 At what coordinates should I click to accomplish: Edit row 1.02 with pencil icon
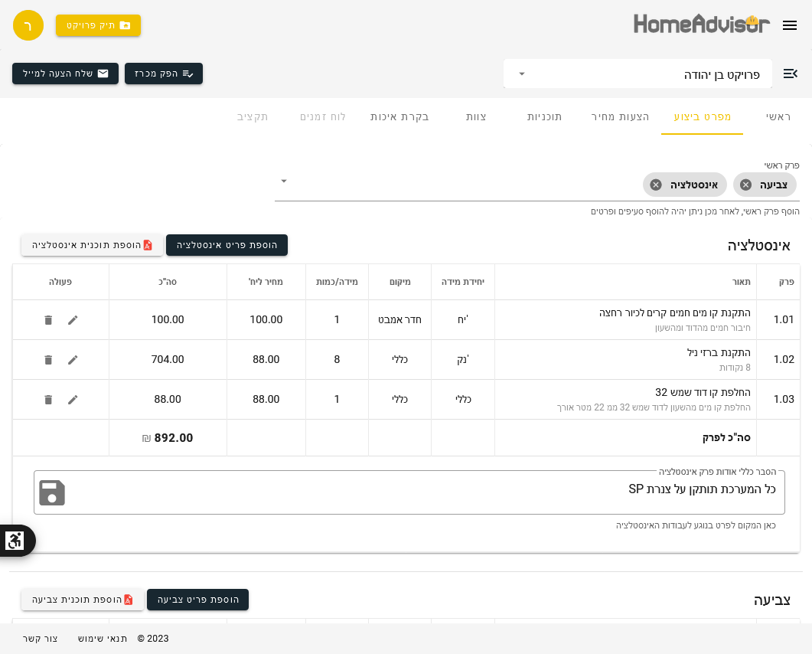[x=73, y=360]
